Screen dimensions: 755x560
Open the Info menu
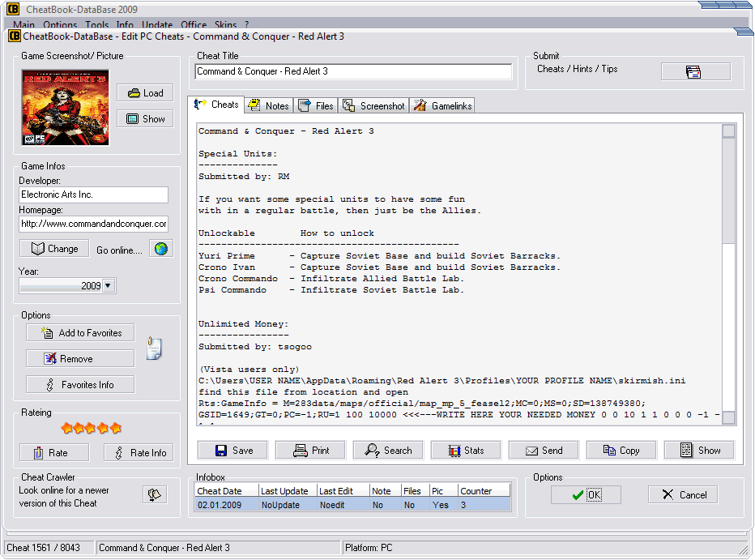125,24
